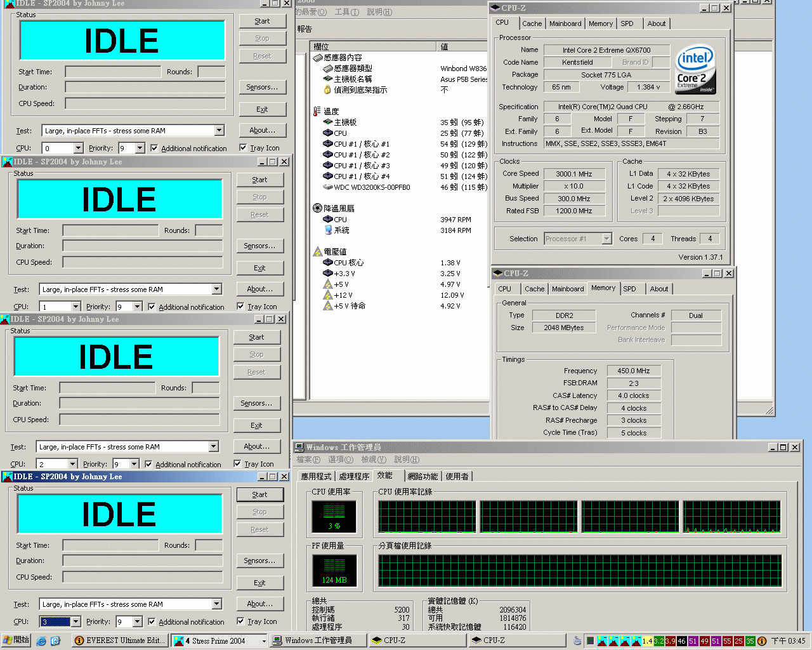This screenshot has height=650, width=812.
Task: Toggle Tray Icon in the CPU 3 SP2004 window
Action: (x=240, y=621)
